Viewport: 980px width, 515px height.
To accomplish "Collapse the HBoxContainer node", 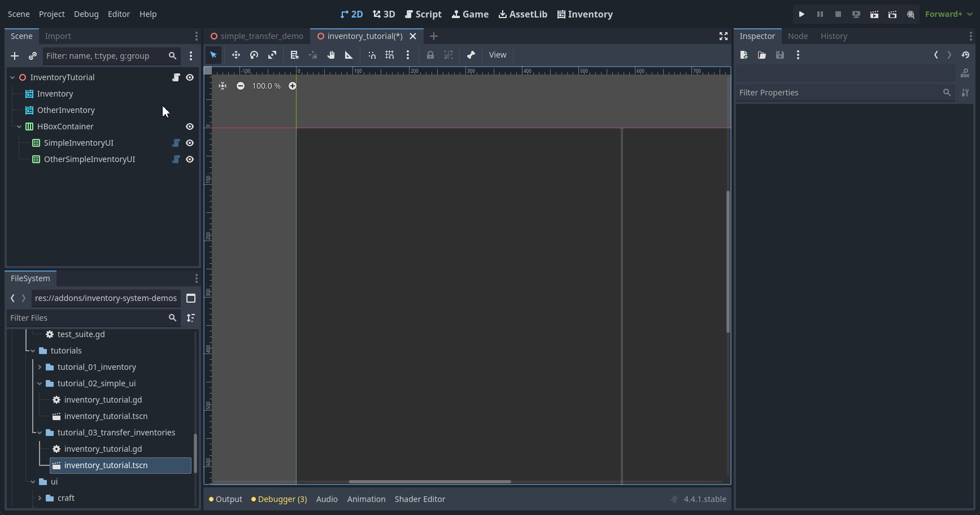I will click(19, 126).
